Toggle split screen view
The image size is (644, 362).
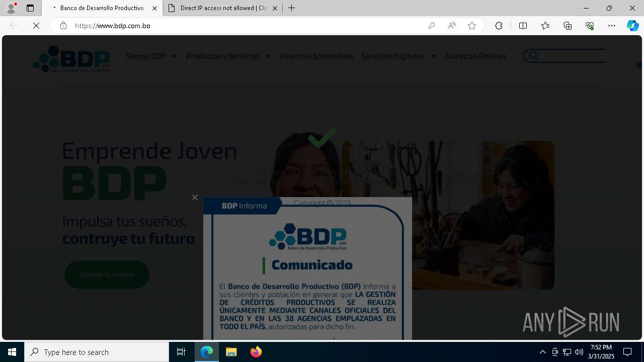click(x=523, y=26)
